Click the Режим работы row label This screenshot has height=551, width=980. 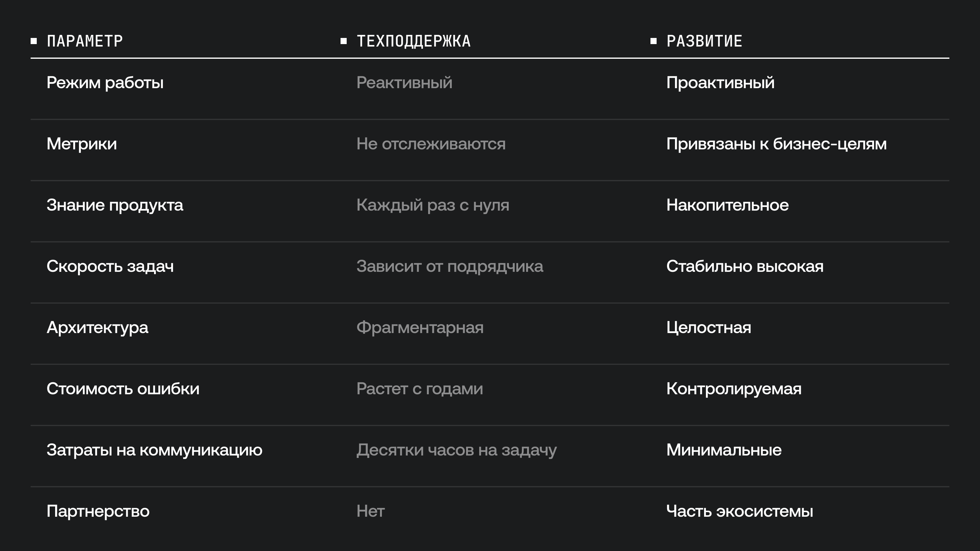click(105, 83)
